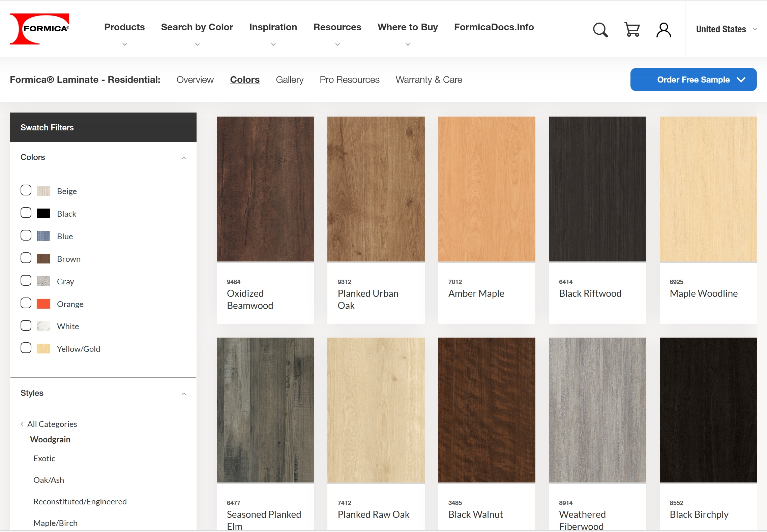Screen dimensions: 767x532
Task: Tick the White color checkbox
Action: tap(26, 325)
